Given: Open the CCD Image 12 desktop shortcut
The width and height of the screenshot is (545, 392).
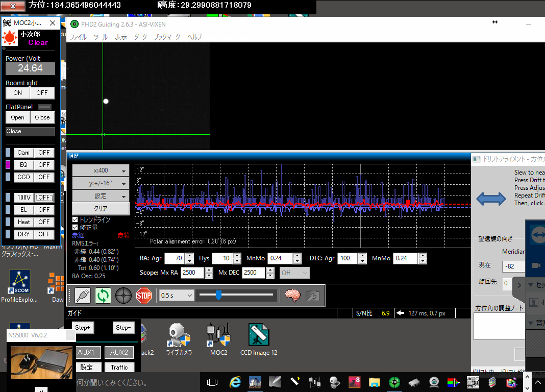Looking at the screenshot, I should pyautogui.click(x=259, y=339).
